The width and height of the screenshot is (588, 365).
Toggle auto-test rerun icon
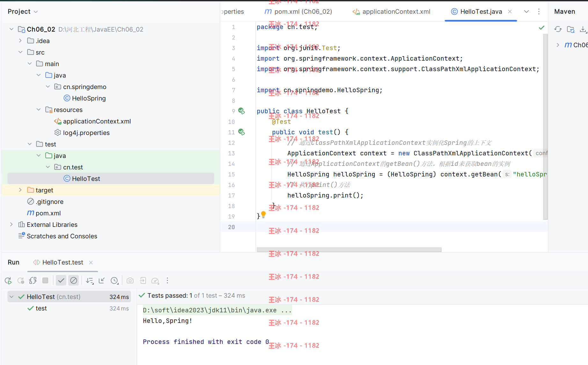[33, 281]
